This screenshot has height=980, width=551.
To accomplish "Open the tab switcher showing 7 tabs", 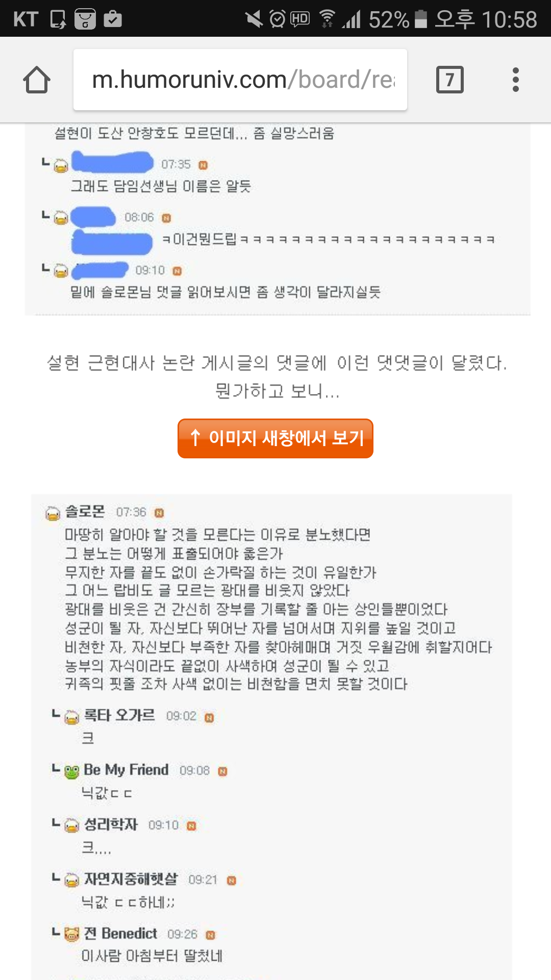I will [x=449, y=80].
